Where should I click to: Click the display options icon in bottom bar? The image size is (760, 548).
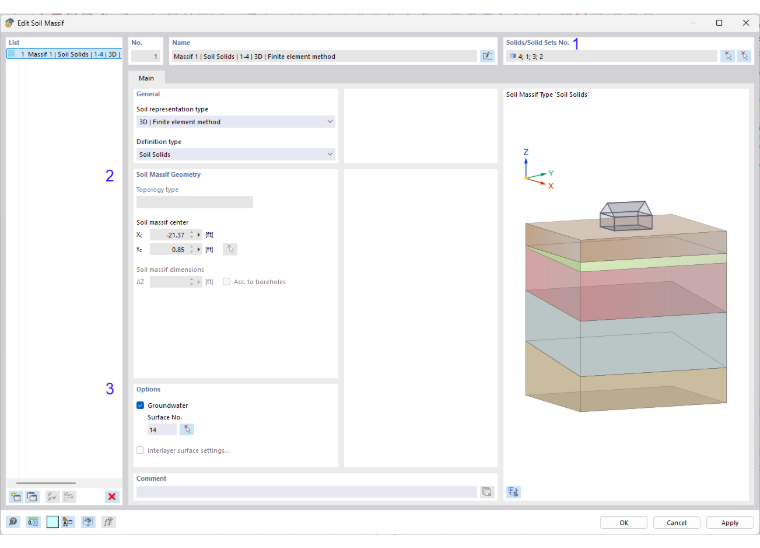pos(88,522)
